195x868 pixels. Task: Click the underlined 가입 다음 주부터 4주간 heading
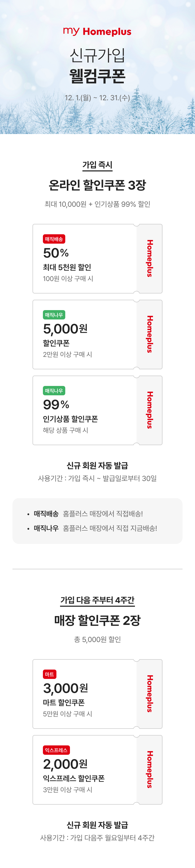pyautogui.click(x=97, y=600)
